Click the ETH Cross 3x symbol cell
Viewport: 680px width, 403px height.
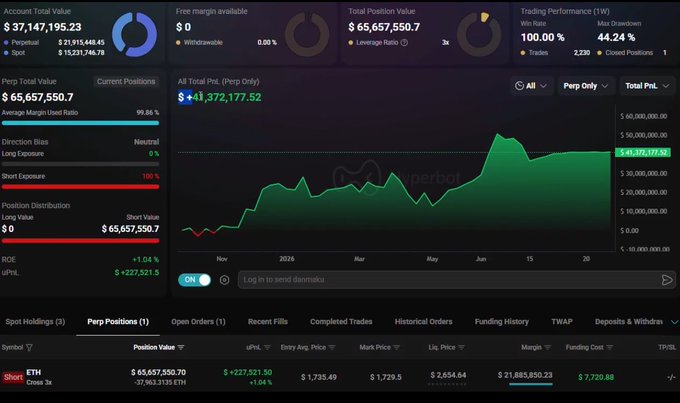pyautogui.click(x=39, y=377)
